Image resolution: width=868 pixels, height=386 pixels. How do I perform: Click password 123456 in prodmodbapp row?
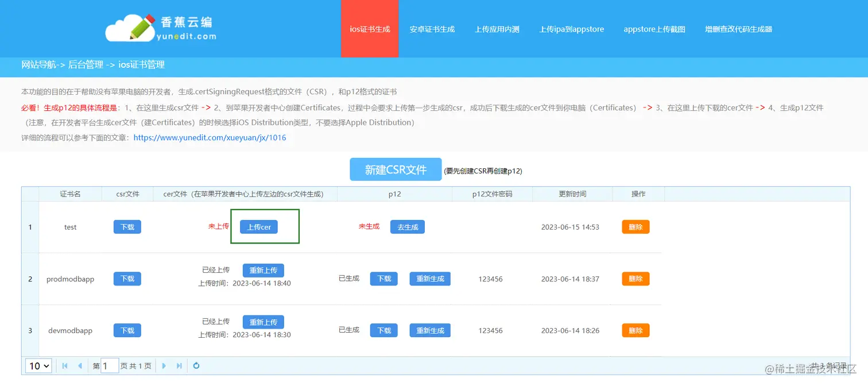coord(490,279)
